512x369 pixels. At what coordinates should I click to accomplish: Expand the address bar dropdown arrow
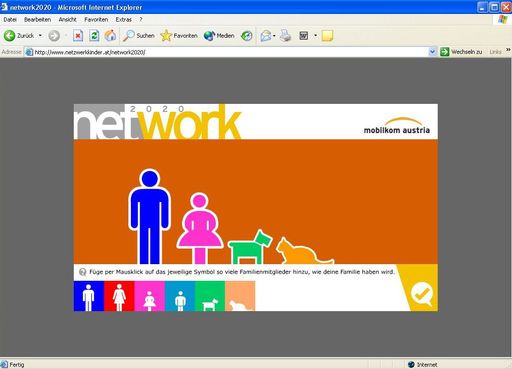point(432,52)
